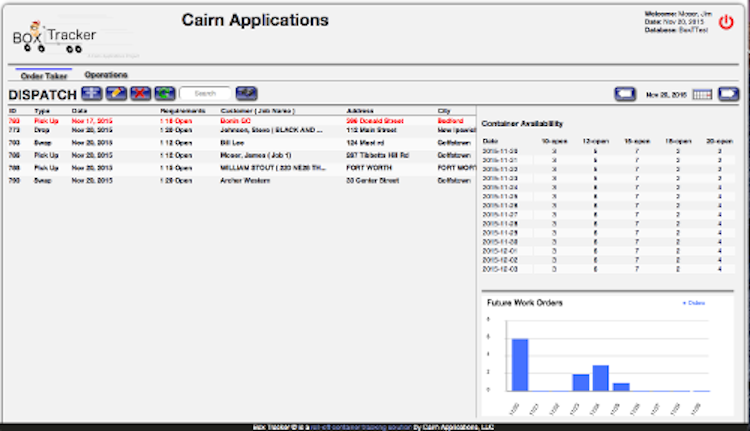Click the 20-open column header
The width and height of the screenshot is (750, 431).
[x=719, y=141]
